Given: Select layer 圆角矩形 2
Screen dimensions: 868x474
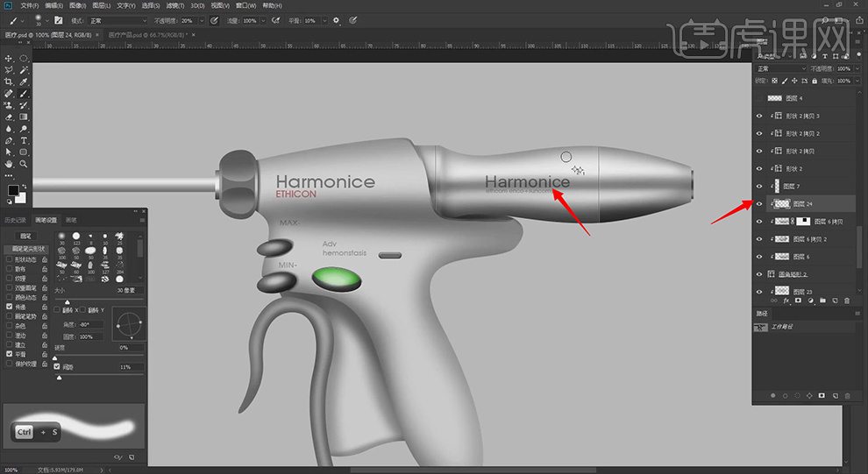Looking at the screenshot, I should 793,274.
